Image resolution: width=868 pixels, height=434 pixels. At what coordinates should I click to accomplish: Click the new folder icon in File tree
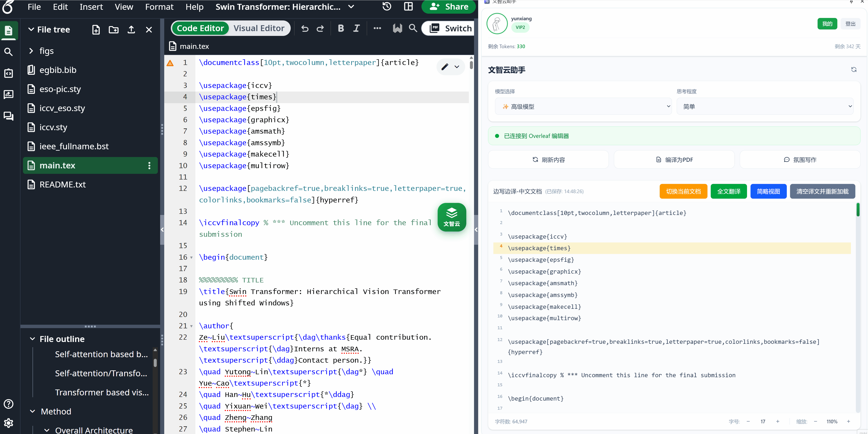coord(114,30)
